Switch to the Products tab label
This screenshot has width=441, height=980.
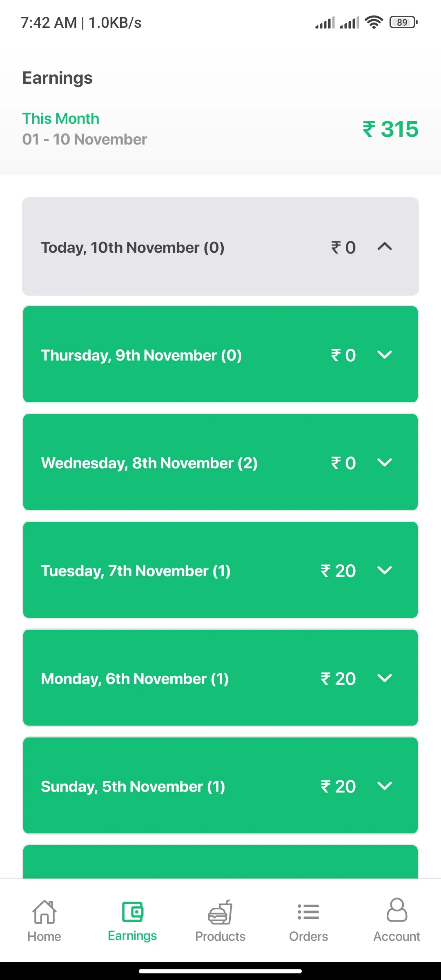pyautogui.click(x=220, y=936)
